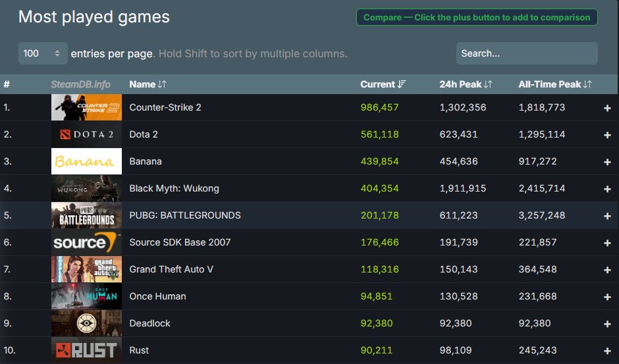This screenshot has height=364, width=619.
Task: Click all-time peak value 221,857
Action: pos(538,242)
